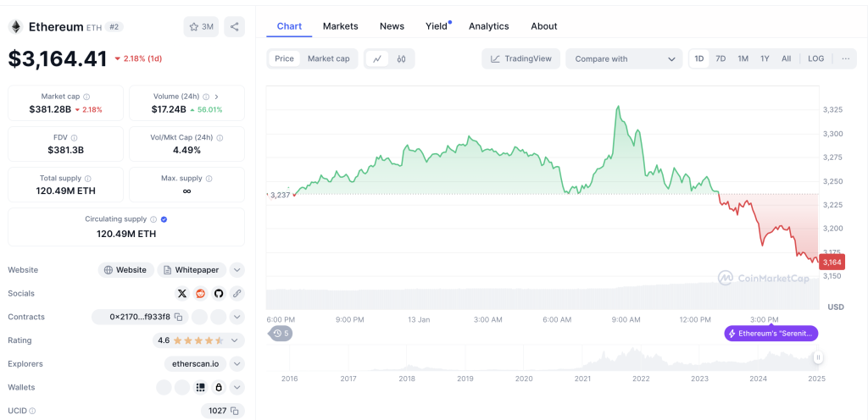This screenshot has width=868, height=420.
Task: Toggle chart to Market cap view
Action: pyautogui.click(x=328, y=58)
